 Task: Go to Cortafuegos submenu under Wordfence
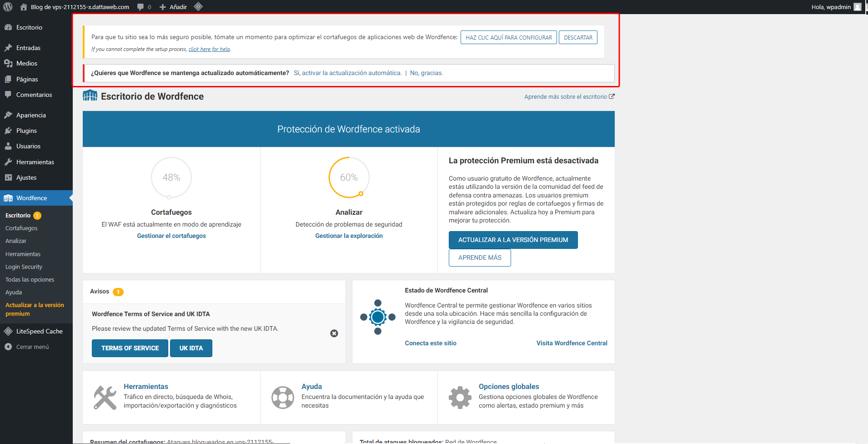[x=21, y=228]
